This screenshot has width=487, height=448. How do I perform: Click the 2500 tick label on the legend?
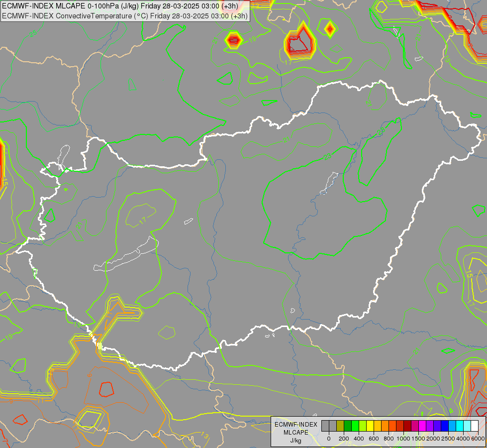pyautogui.click(x=448, y=439)
